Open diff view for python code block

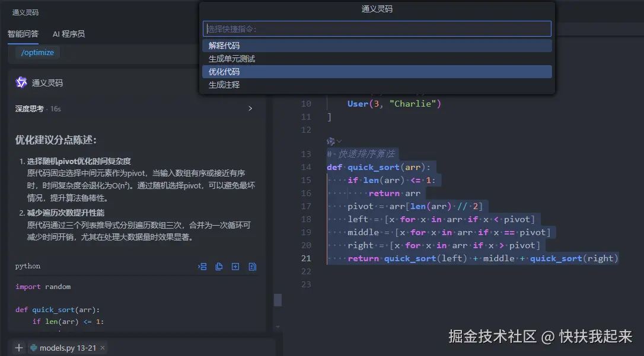click(x=252, y=267)
